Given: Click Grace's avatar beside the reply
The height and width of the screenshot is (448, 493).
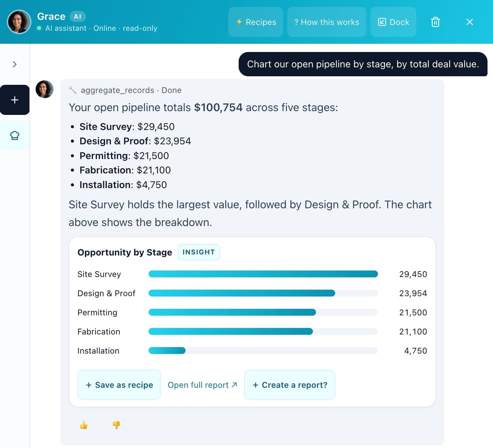Looking at the screenshot, I should pos(45,89).
